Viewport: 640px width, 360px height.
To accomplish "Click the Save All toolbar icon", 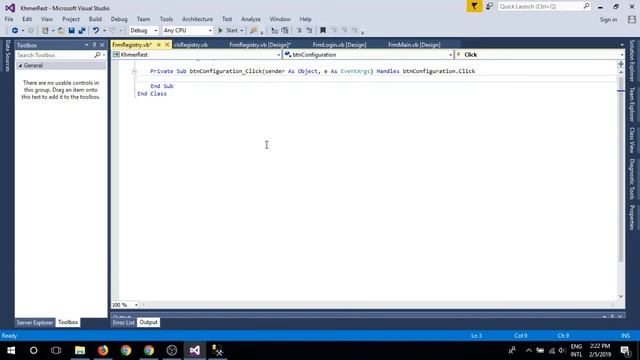I will (82, 31).
